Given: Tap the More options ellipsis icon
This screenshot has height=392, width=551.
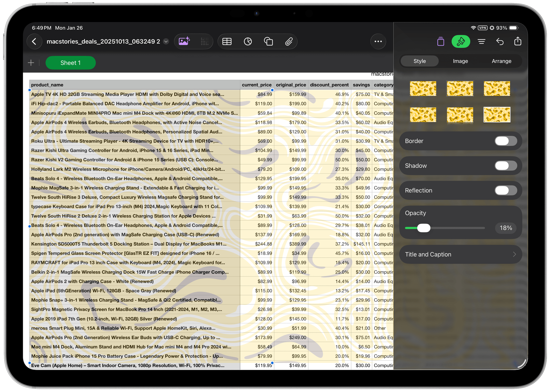Looking at the screenshot, I should tap(378, 41).
